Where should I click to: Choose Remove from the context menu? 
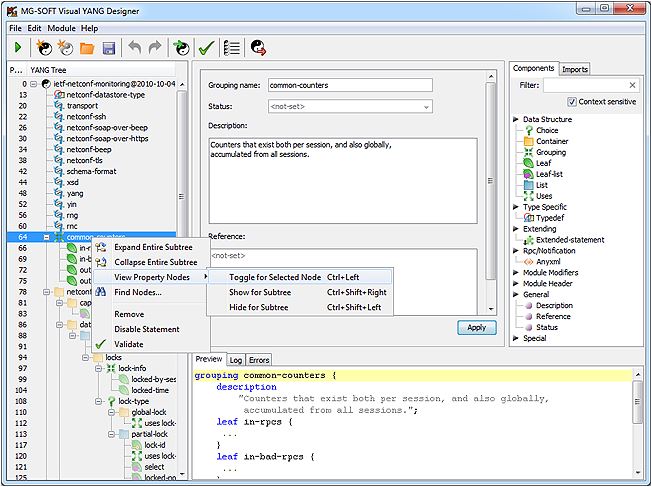point(150,315)
